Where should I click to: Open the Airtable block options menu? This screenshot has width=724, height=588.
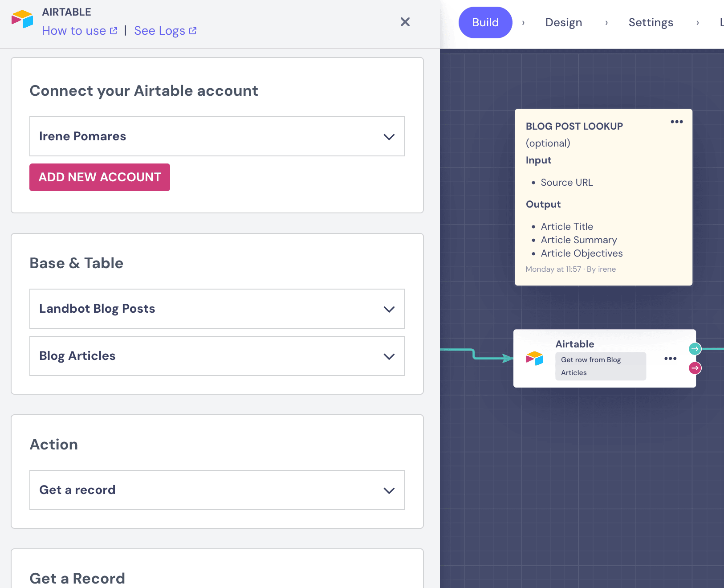point(670,358)
